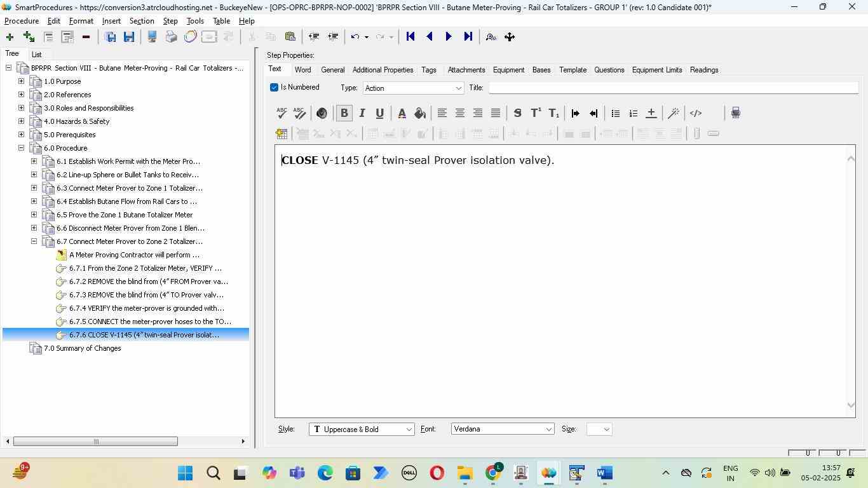Apply italic formatting to step text

tap(362, 113)
